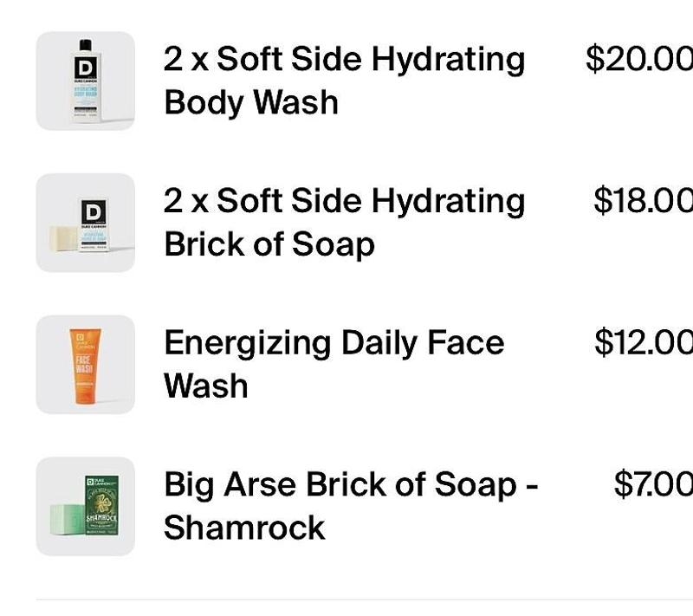Screen dimensions: 693x616
Task: Click the "2 x" quantity before Brick of Soap
Action: [185, 201]
